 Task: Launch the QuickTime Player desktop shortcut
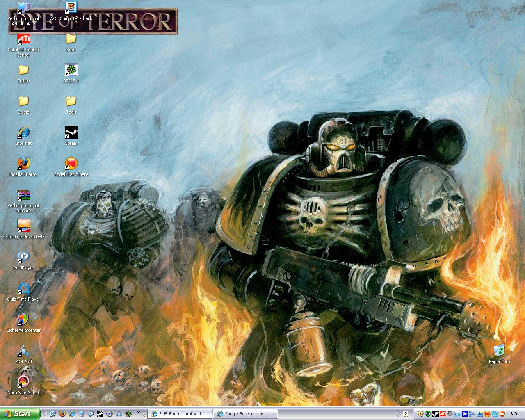coord(23,289)
